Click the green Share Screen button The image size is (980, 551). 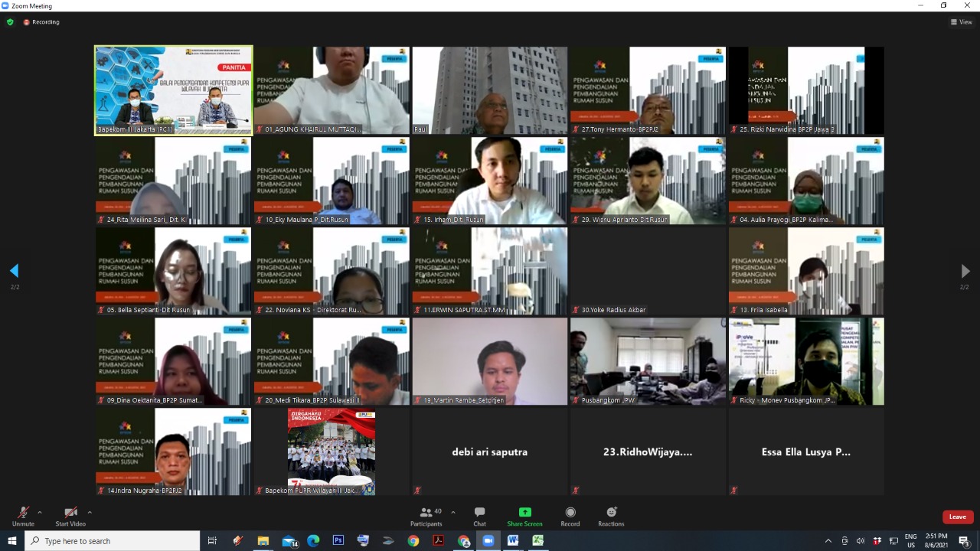[x=524, y=517]
